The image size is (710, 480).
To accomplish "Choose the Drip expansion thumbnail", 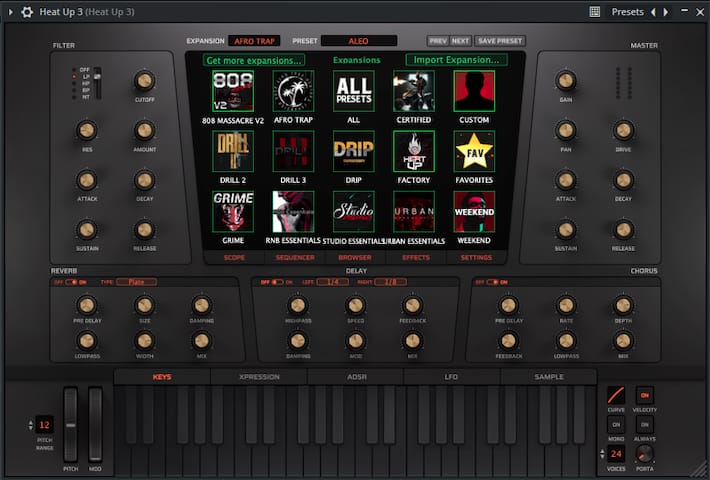I will click(354, 151).
